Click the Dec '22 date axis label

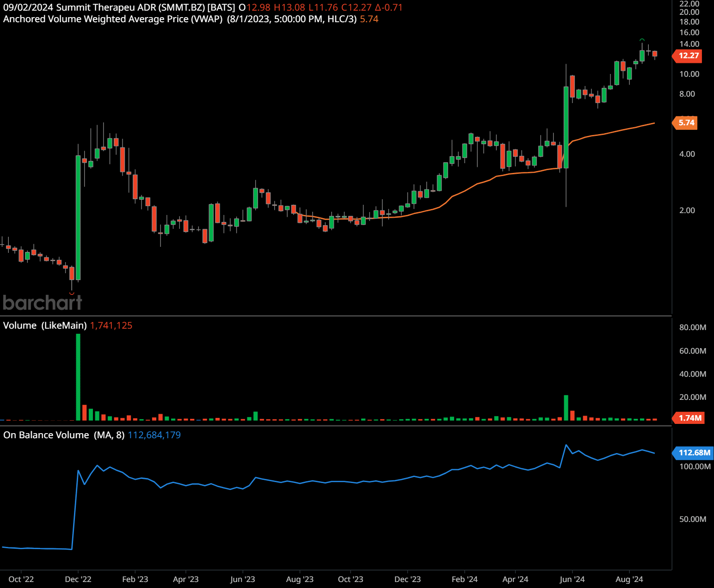point(78,579)
